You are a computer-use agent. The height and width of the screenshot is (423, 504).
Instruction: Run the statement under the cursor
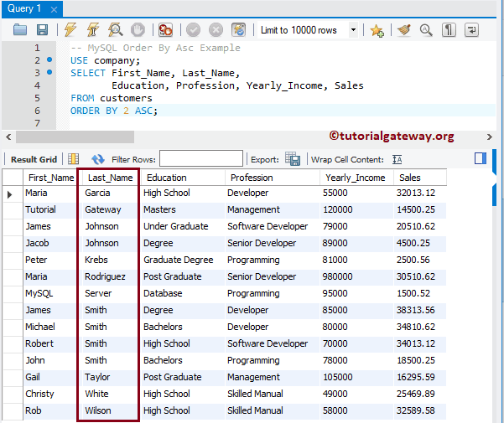93,30
